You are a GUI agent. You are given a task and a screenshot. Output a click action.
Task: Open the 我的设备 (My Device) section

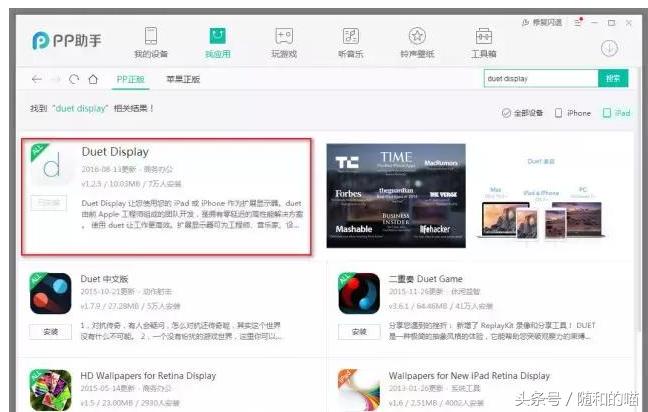151,42
